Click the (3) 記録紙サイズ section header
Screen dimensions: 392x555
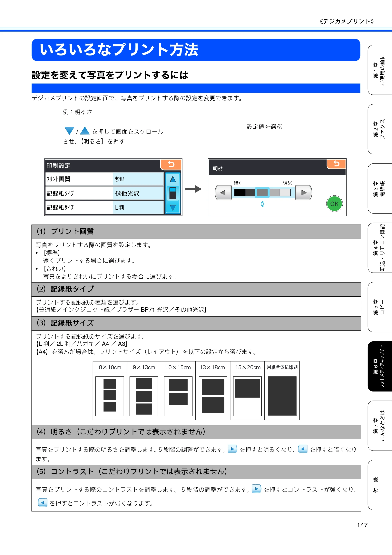click(196, 323)
